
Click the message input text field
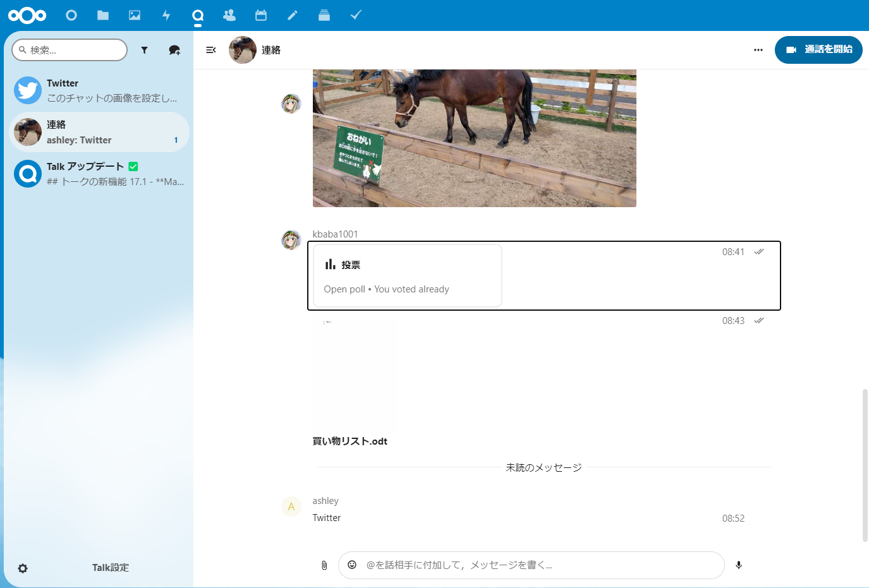coord(531,565)
